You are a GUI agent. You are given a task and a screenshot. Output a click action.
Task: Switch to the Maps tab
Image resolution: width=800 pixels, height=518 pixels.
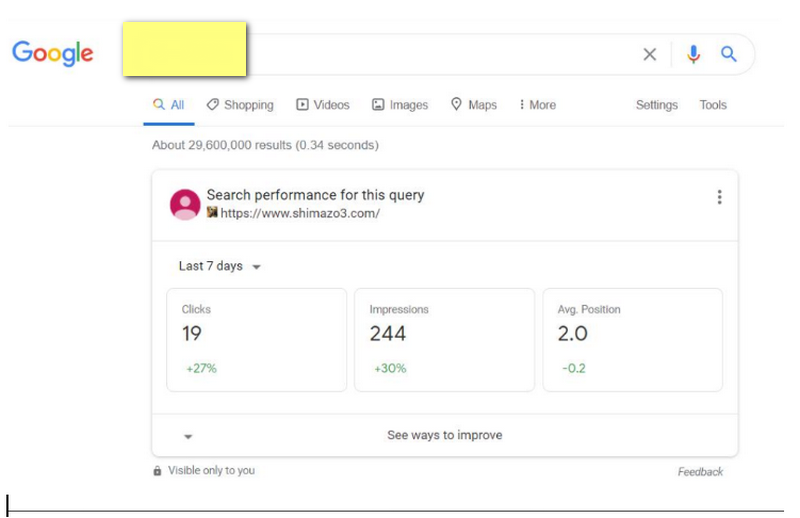474,105
